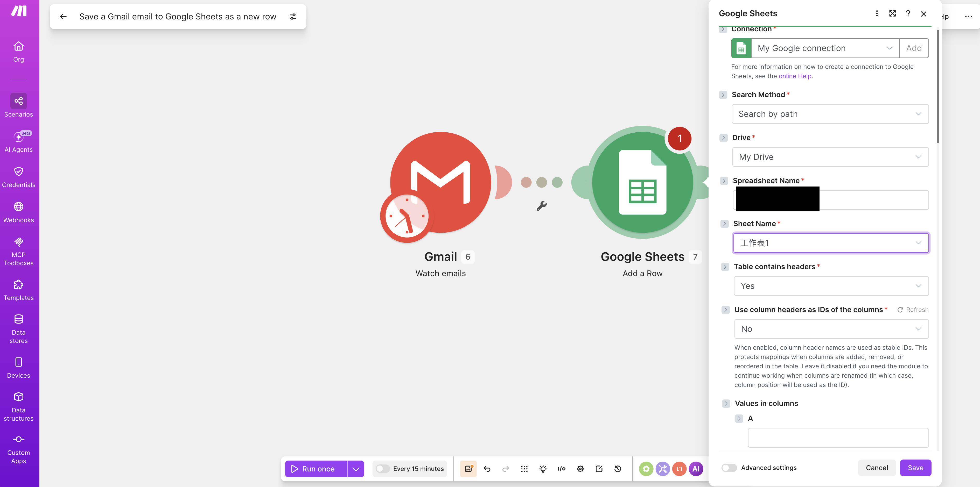This screenshot has height=487, width=980.
Task: Open the top-right ellipsis menu
Action: pyautogui.click(x=969, y=16)
